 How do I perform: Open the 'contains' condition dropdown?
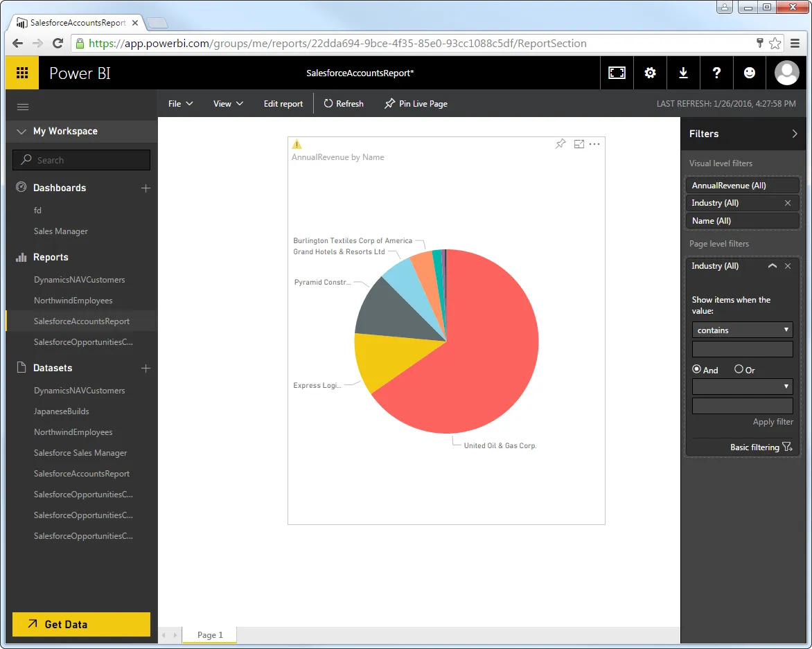[742, 330]
